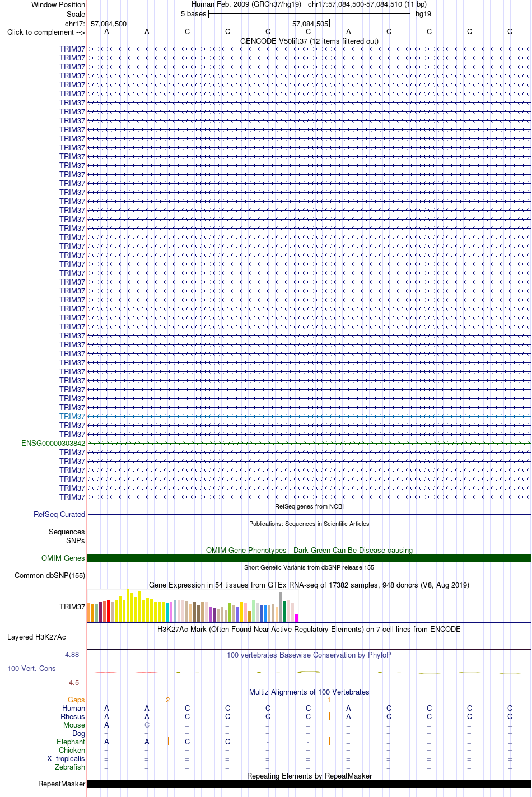The width and height of the screenshot is (532, 797).
Task: Click the 'chr17:' base position label
Action: pyautogui.click(x=75, y=24)
